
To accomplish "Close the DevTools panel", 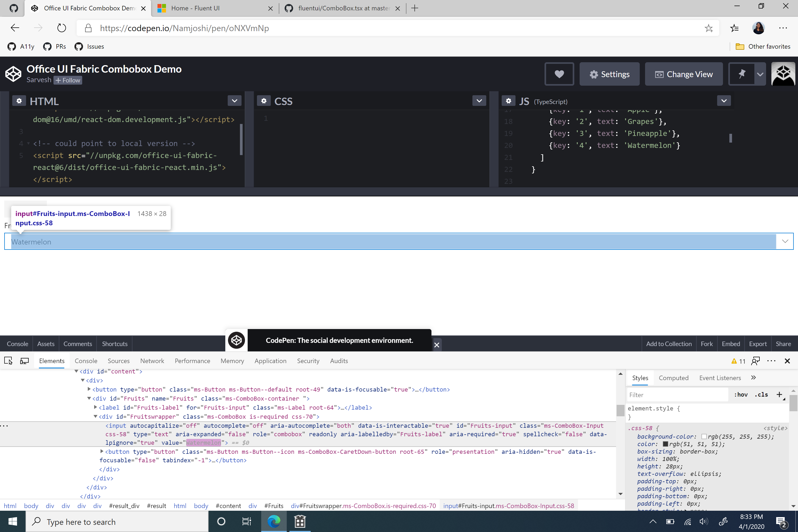I will (x=787, y=361).
